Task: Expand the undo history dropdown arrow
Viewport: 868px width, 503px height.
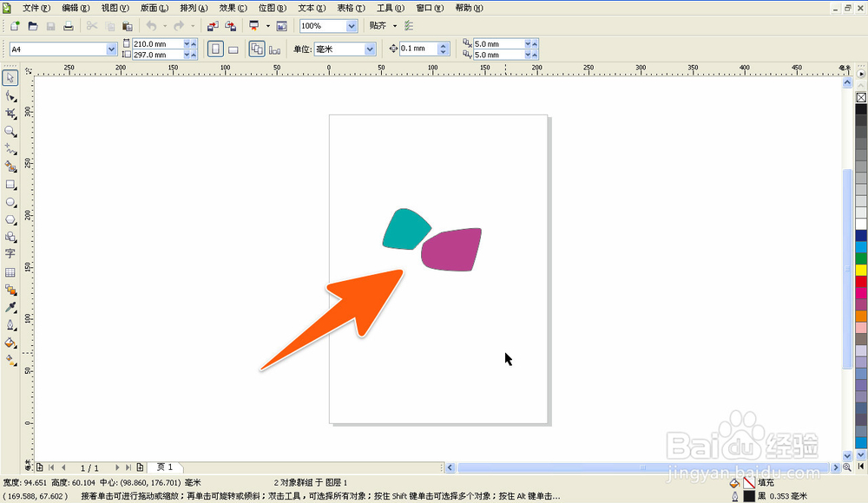Action: [x=164, y=26]
